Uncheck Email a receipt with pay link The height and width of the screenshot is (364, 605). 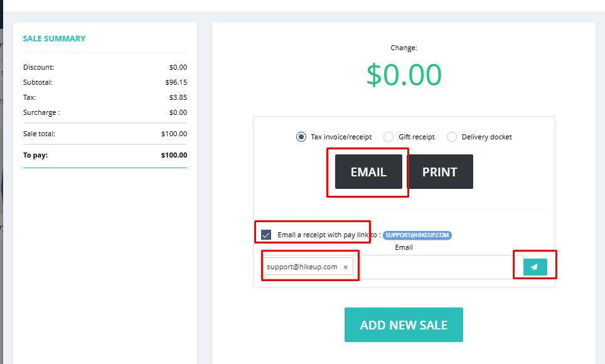[x=266, y=235]
